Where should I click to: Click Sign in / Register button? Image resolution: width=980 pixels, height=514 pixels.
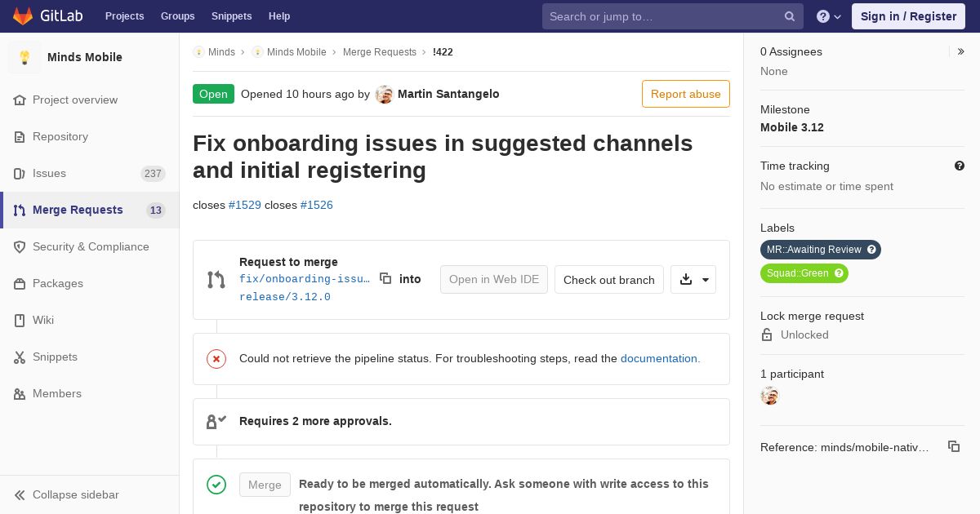908,16
